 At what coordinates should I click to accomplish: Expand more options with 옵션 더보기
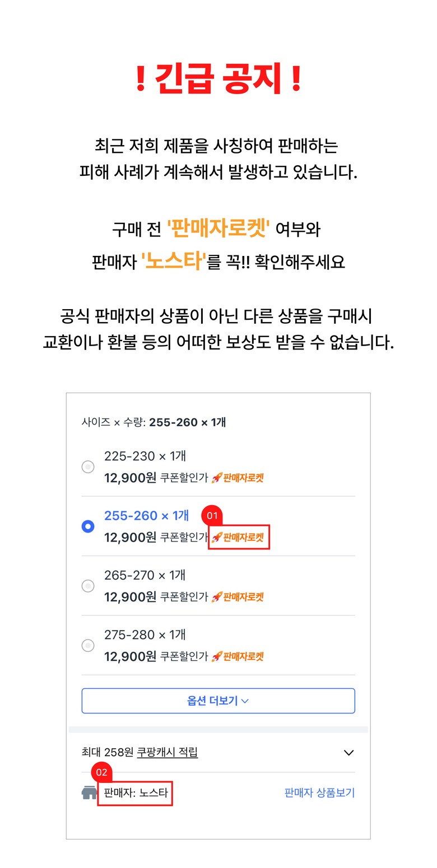[x=218, y=701]
